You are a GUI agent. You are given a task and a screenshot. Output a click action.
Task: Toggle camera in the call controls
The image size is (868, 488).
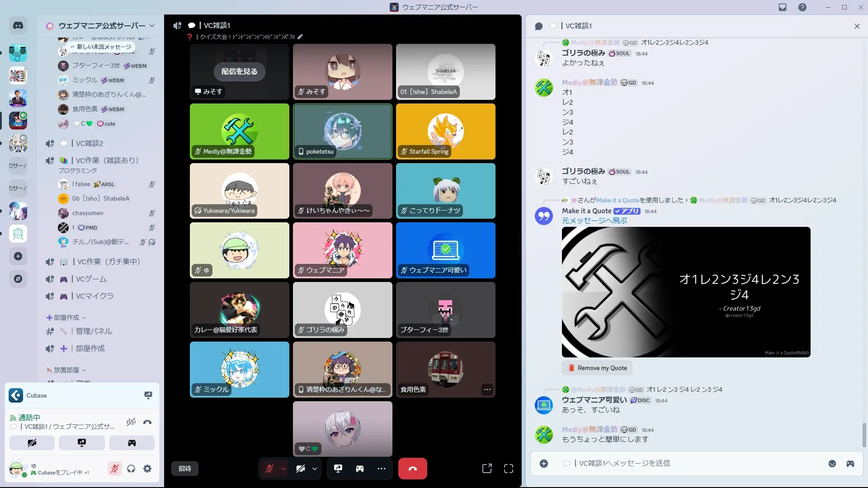(301, 469)
